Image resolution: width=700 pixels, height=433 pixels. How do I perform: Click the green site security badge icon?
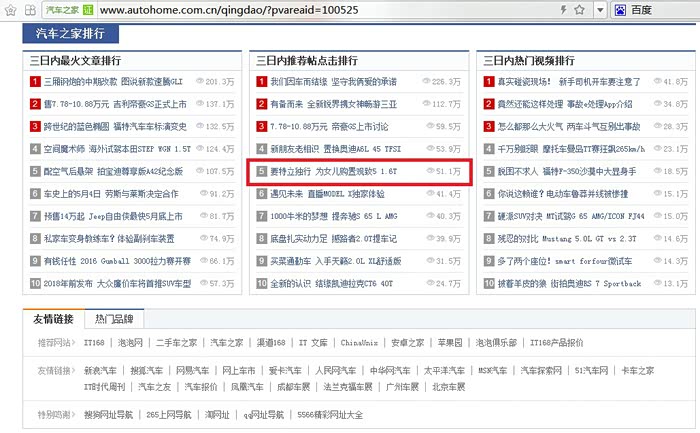88,10
